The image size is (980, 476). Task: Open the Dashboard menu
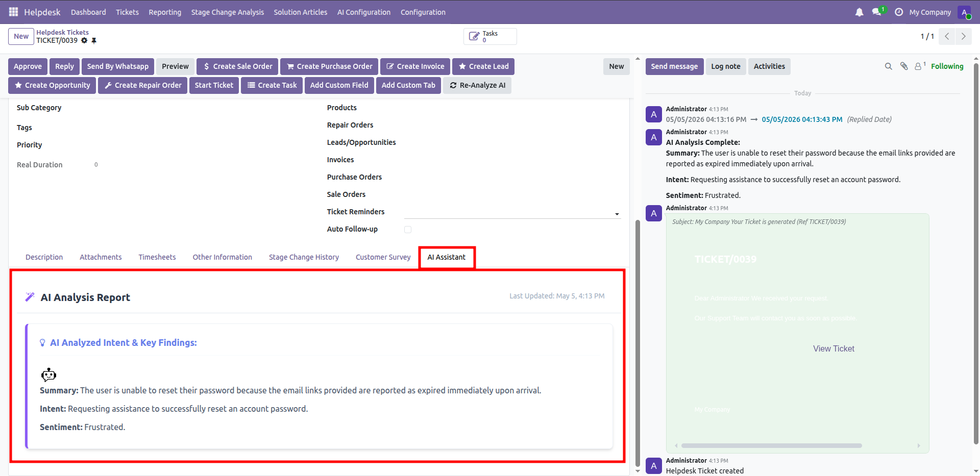pos(88,12)
